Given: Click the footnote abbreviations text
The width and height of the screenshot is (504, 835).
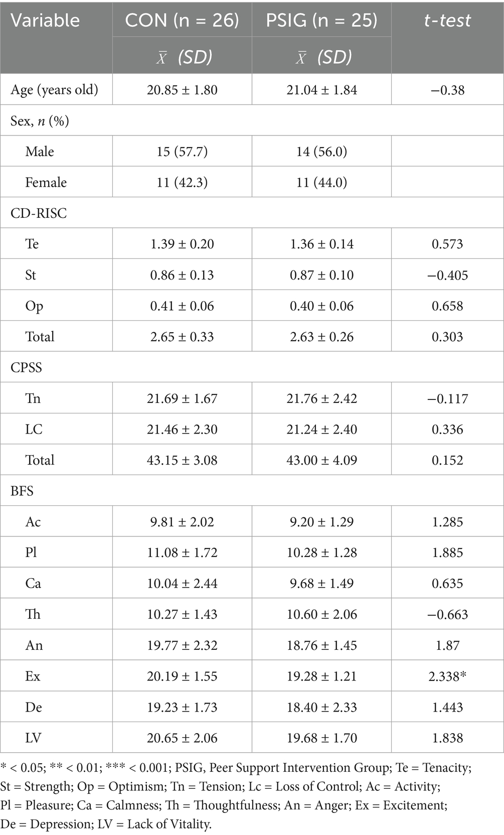Looking at the screenshot, I should [236, 796].
